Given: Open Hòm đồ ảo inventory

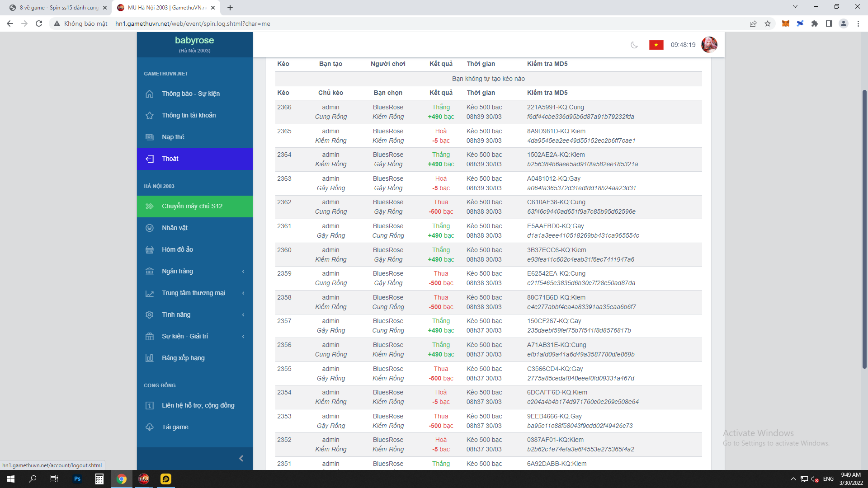Looking at the screenshot, I should [177, 249].
